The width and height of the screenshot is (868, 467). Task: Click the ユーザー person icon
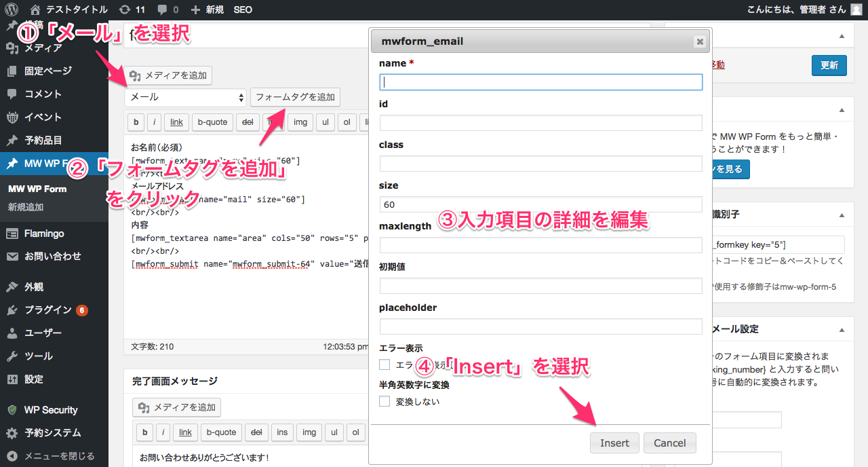pos(12,333)
